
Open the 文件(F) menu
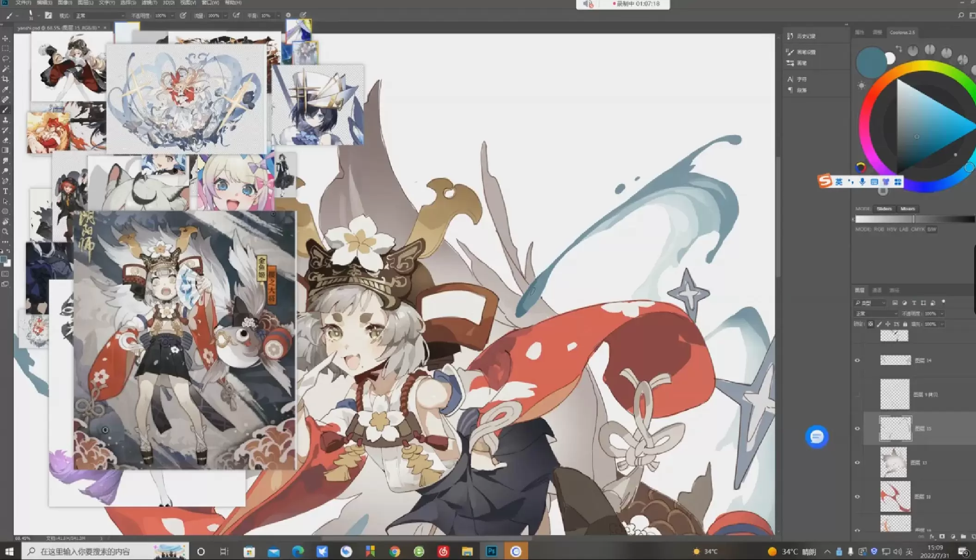tap(23, 3)
